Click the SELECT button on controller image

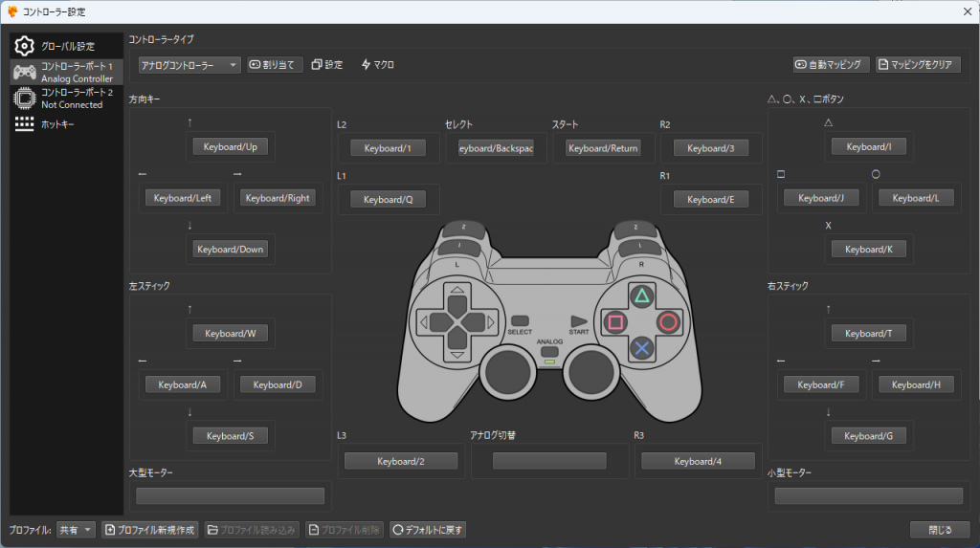[x=520, y=321]
